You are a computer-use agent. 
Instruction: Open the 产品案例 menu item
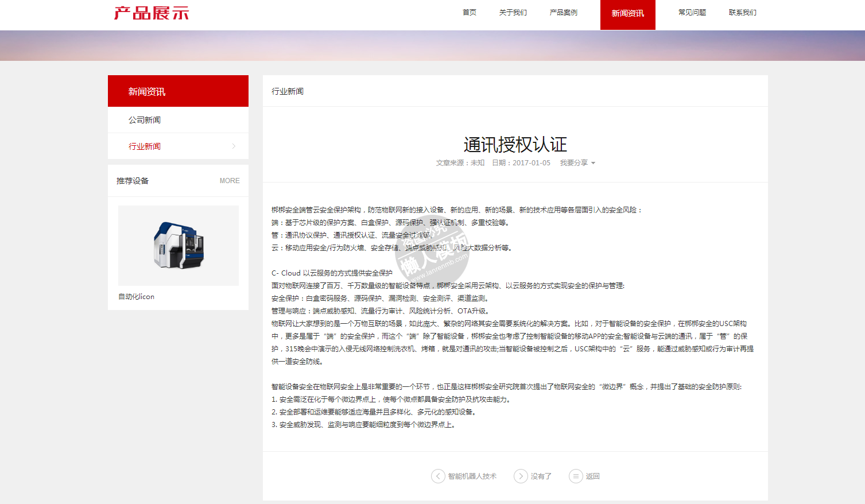563,13
